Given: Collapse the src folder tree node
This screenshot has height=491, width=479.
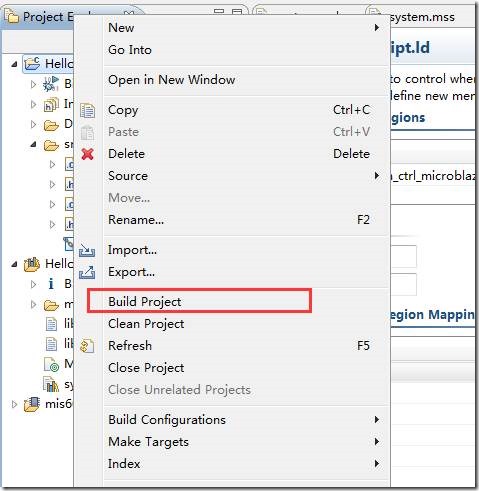Looking at the screenshot, I should [33, 144].
